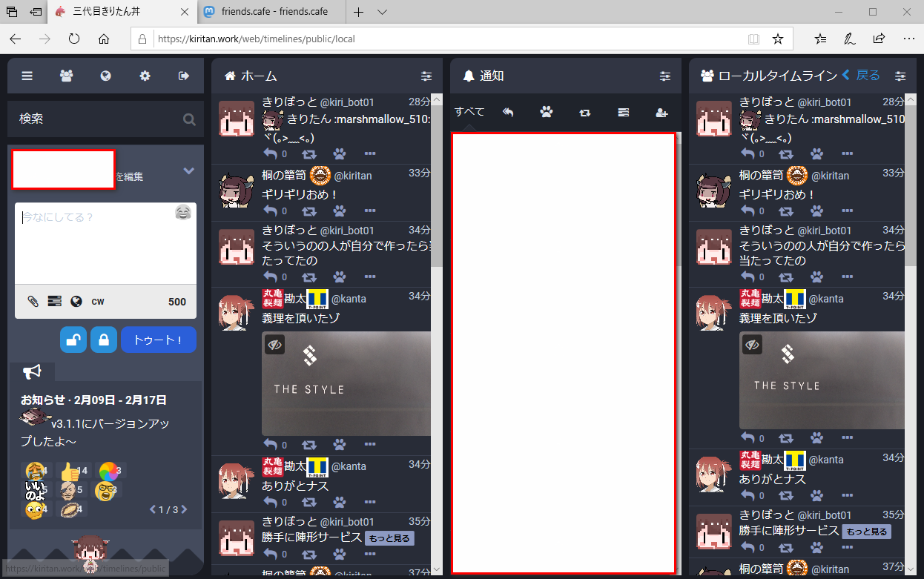
Task: Click the logout icon in the navigation bar
Action: (x=184, y=76)
